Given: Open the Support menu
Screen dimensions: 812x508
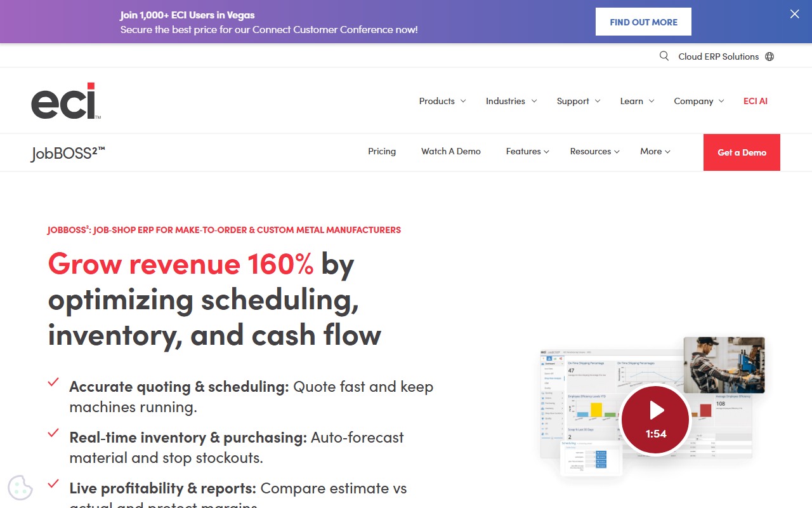Looking at the screenshot, I should [573, 101].
